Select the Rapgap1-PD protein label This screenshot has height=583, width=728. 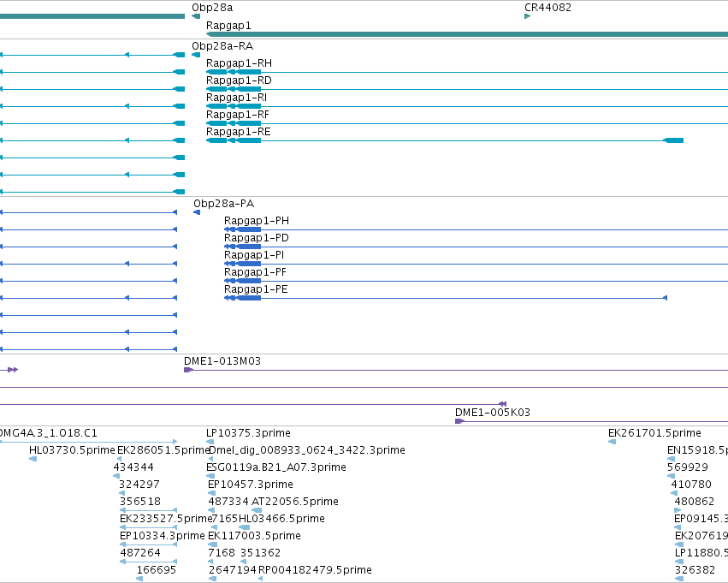coord(257,238)
